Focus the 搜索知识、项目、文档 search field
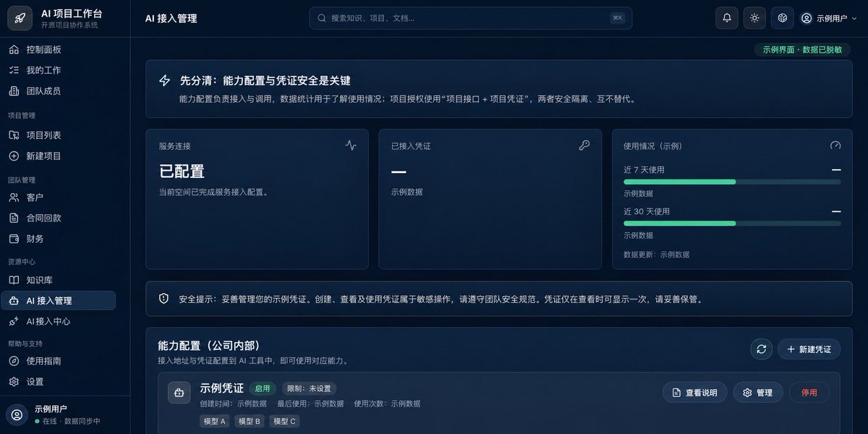This screenshot has height=434, width=868. click(x=470, y=18)
